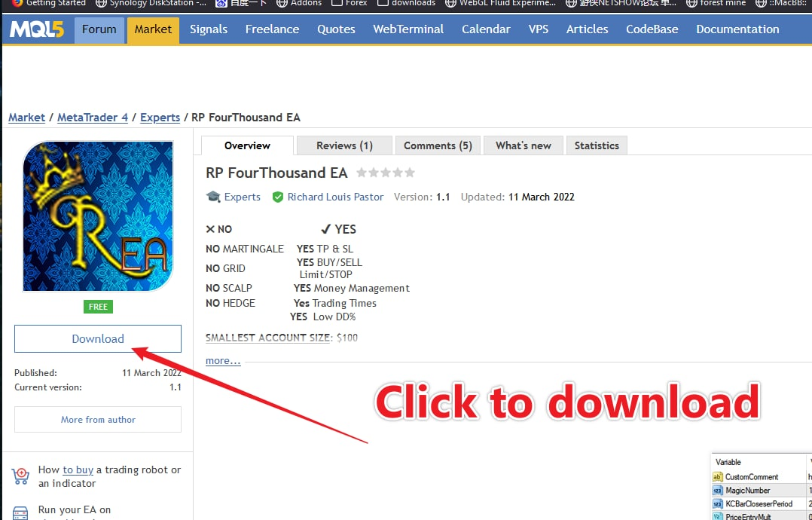The height and width of the screenshot is (520, 812).
Task: Open the Forex bookmarks folder
Action: (350, 3)
